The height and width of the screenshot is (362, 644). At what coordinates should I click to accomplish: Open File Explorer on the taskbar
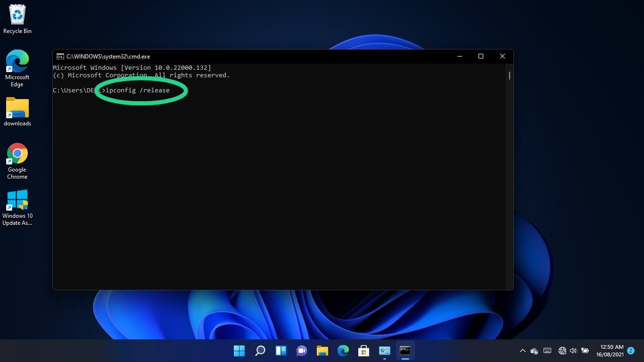click(x=322, y=351)
